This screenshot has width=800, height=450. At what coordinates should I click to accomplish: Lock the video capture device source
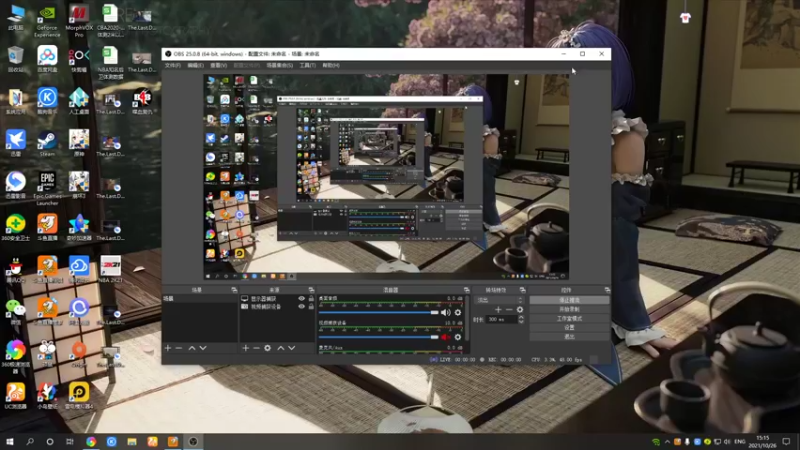coord(311,307)
